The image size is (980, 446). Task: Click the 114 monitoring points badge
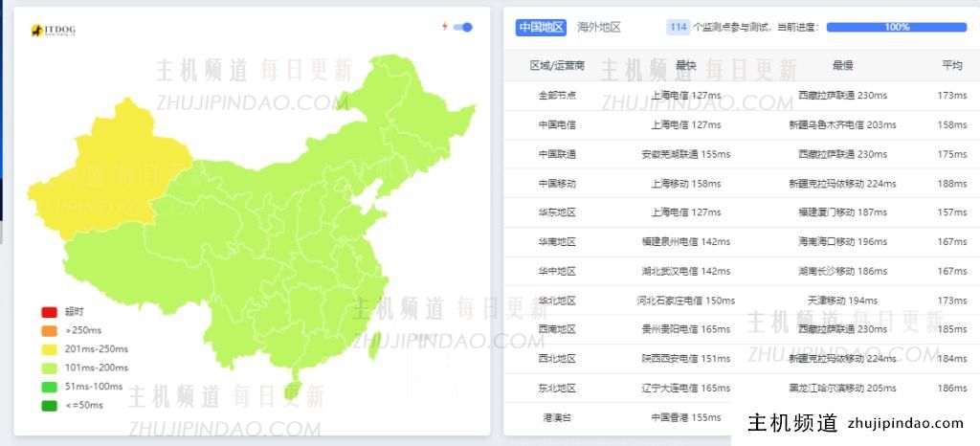click(679, 27)
